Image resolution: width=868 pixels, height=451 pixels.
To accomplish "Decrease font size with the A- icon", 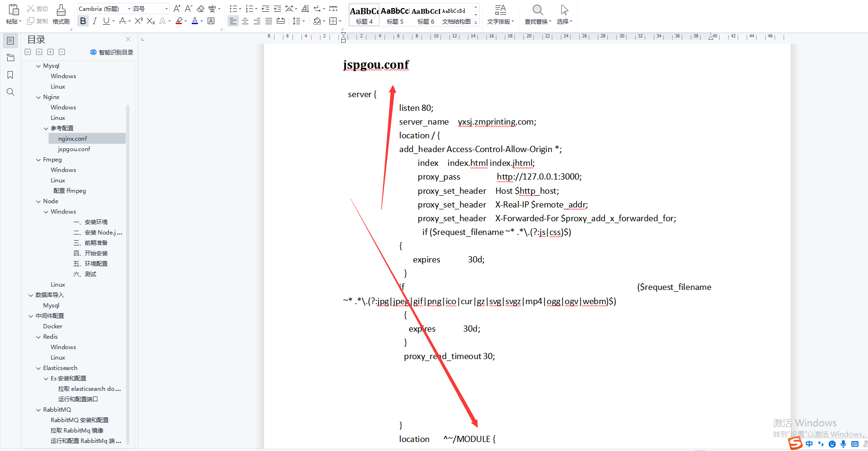I will coord(188,9).
